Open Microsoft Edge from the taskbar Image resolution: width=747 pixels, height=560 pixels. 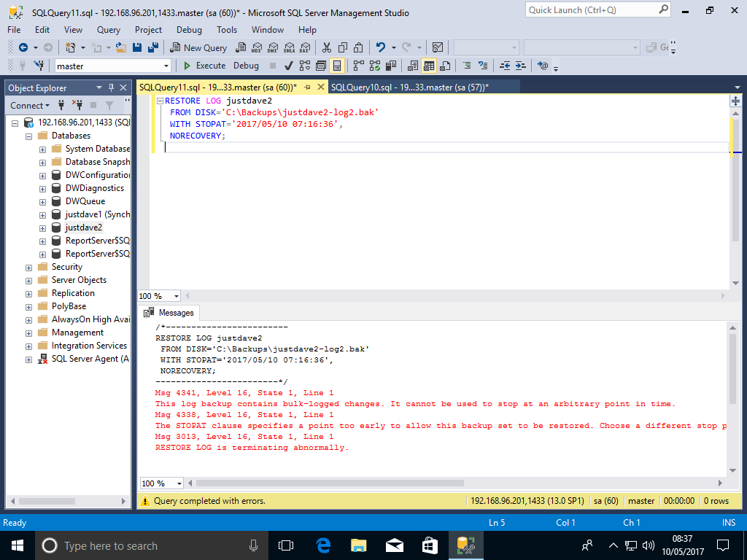tap(323, 545)
